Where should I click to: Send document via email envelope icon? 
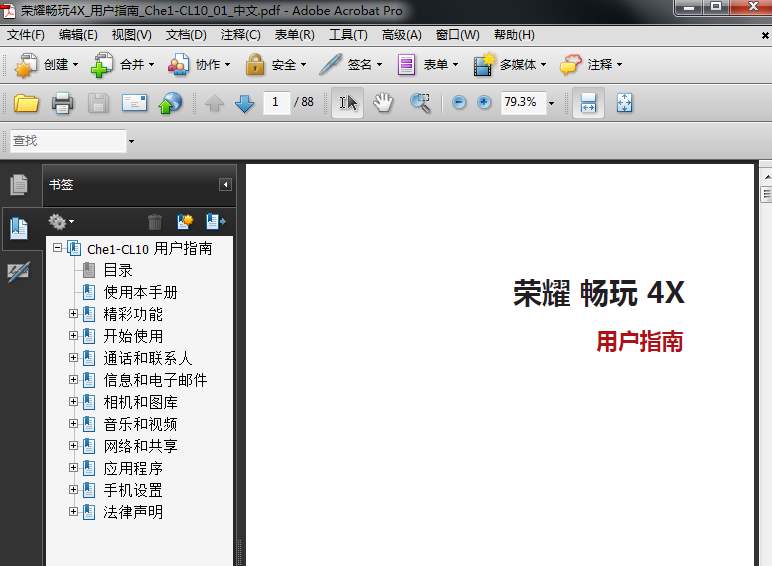tap(134, 103)
